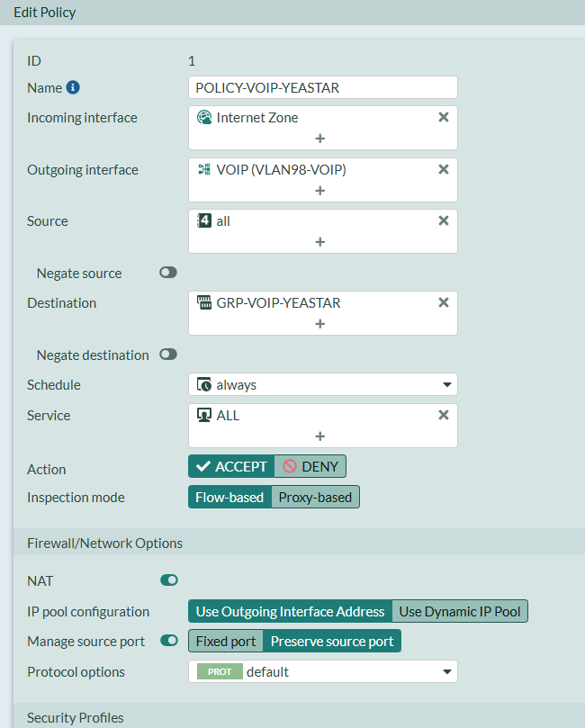Remove VOIP (VLAN98-VOIP) outgoing interface
Image resolution: width=585 pixels, height=728 pixels.
tap(443, 169)
